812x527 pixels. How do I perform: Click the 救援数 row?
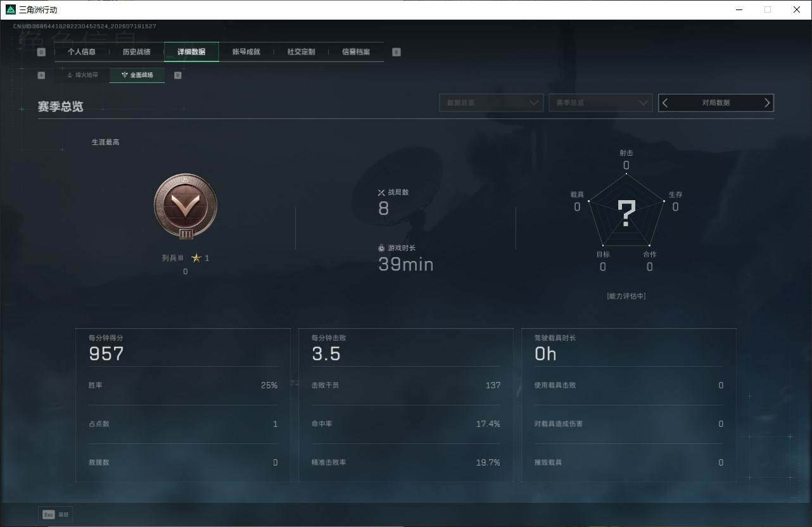coord(183,462)
